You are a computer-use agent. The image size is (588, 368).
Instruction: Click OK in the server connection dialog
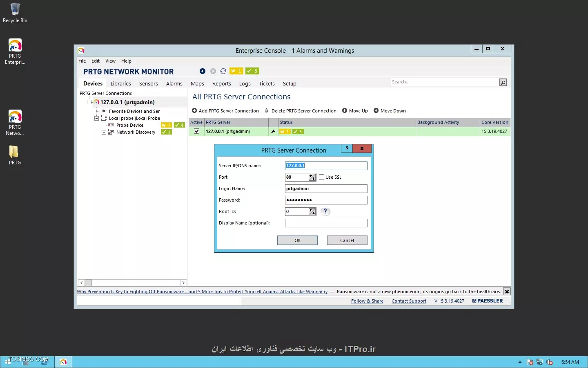point(297,240)
